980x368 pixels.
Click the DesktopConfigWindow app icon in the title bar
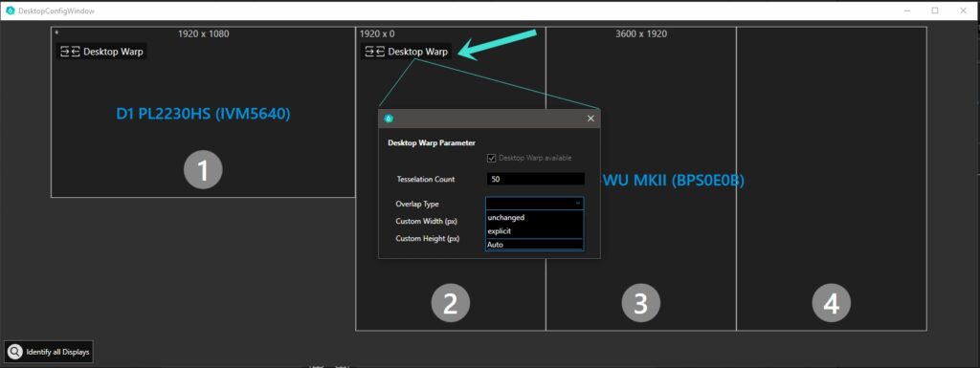tap(10, 11)
